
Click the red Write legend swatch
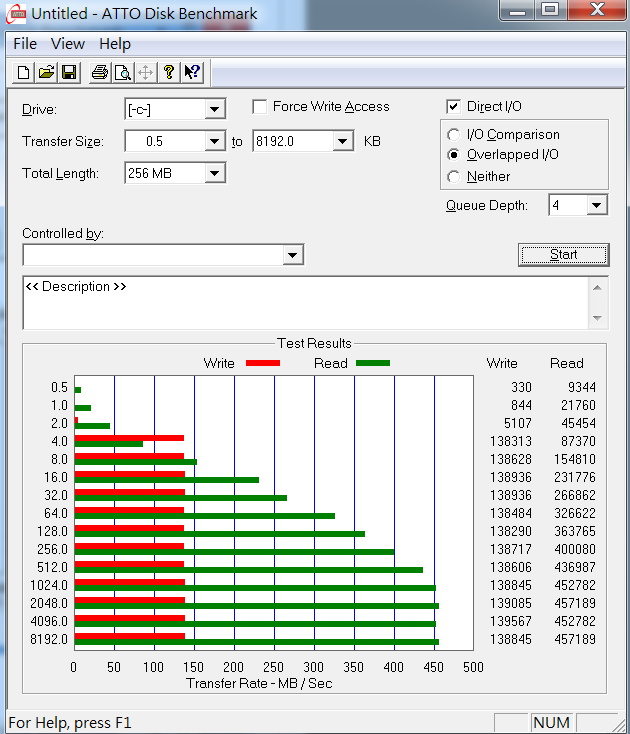[x=263, y=363]
